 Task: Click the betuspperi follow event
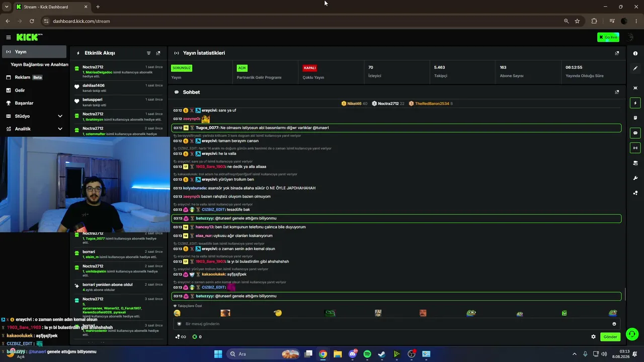(119, 102)
